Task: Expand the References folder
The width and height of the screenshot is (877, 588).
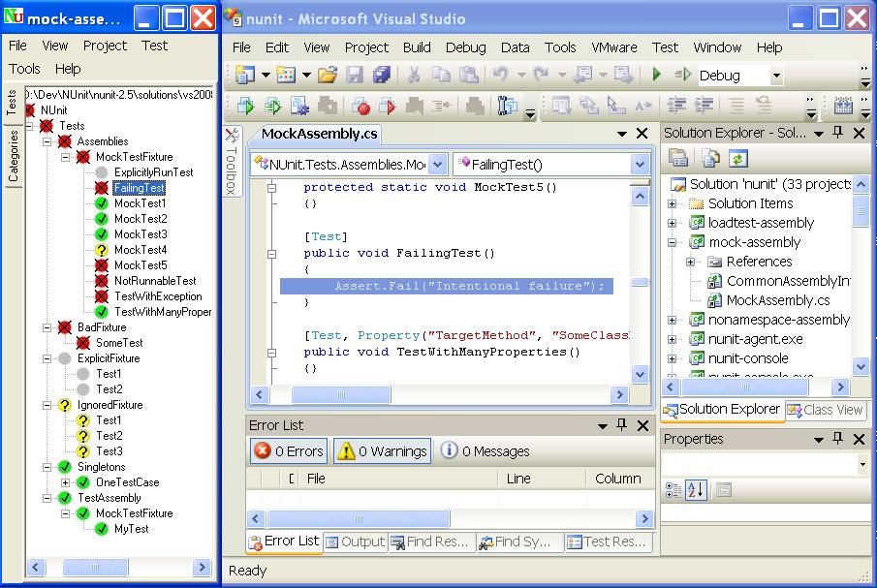Action: pyautogui.click(x=690, y=262)
